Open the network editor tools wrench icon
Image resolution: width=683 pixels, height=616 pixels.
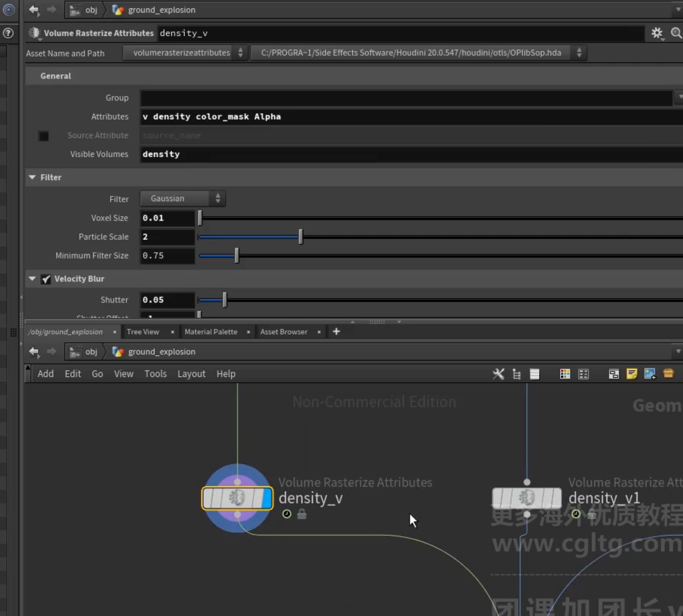click(x=498, y=374)
